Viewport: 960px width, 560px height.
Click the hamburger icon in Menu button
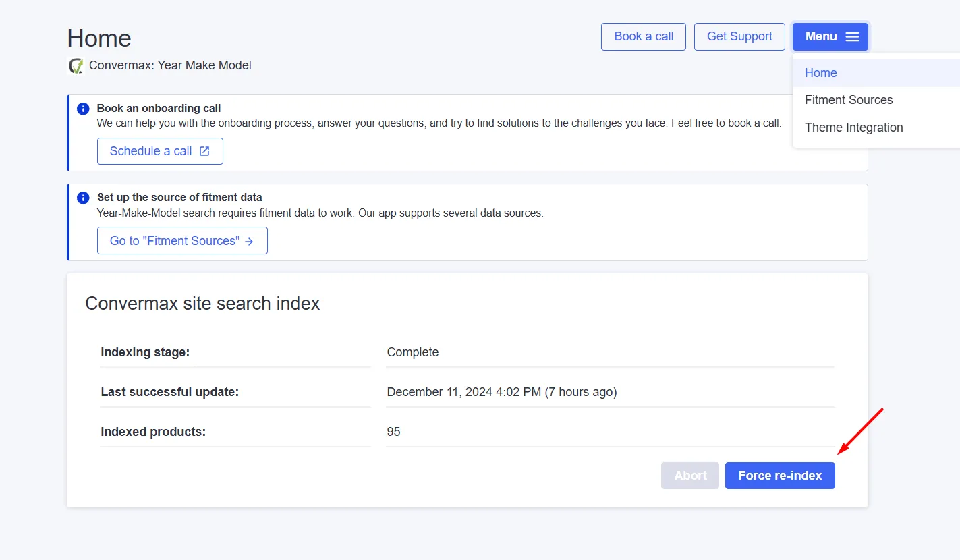point(852,37)
